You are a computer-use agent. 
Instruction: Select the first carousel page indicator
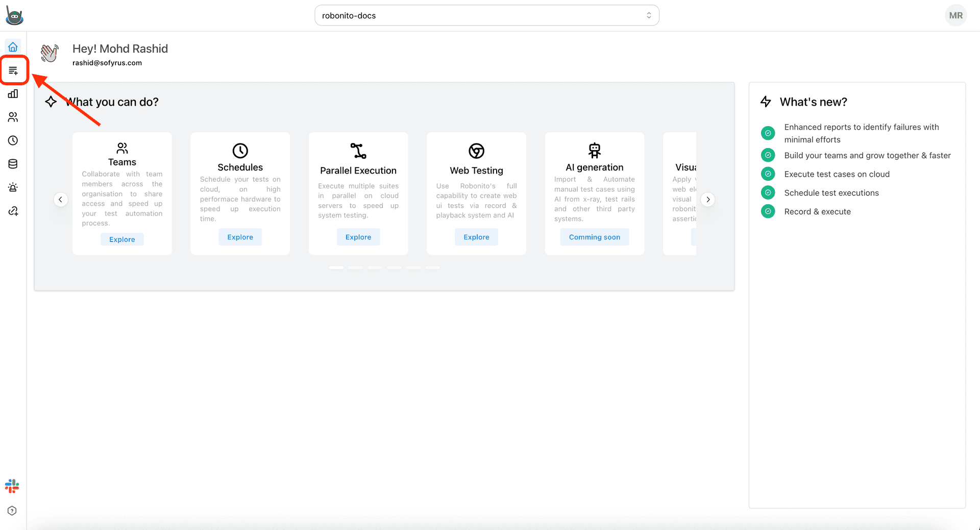[336, 268]
